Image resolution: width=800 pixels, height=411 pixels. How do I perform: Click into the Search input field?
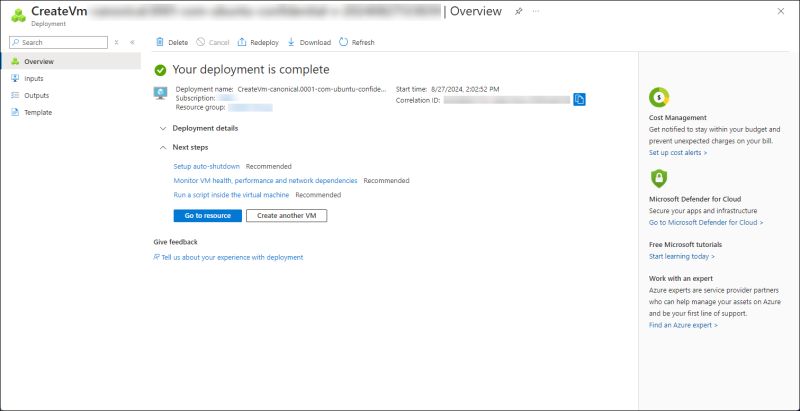tap(59, 42)
